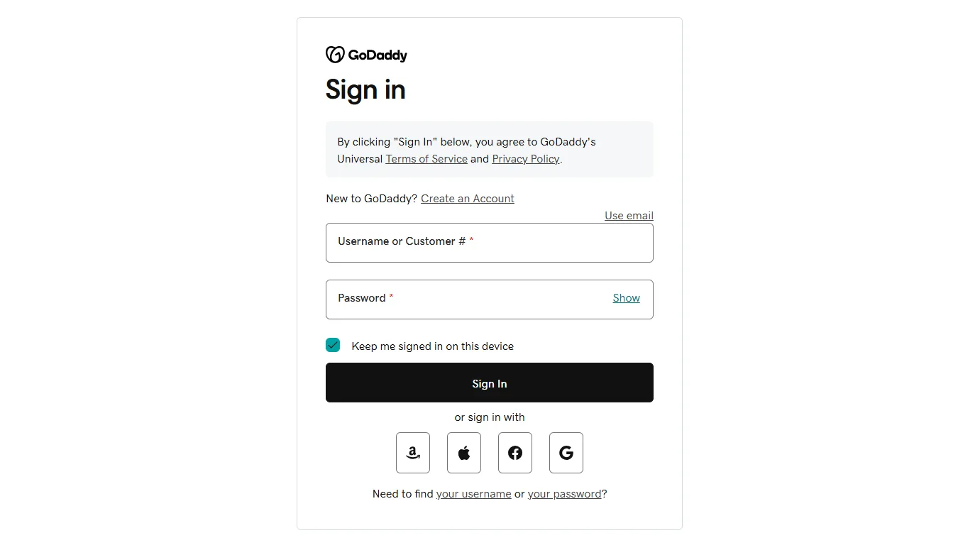Focus the Username or Customer # field

point(489,243)
